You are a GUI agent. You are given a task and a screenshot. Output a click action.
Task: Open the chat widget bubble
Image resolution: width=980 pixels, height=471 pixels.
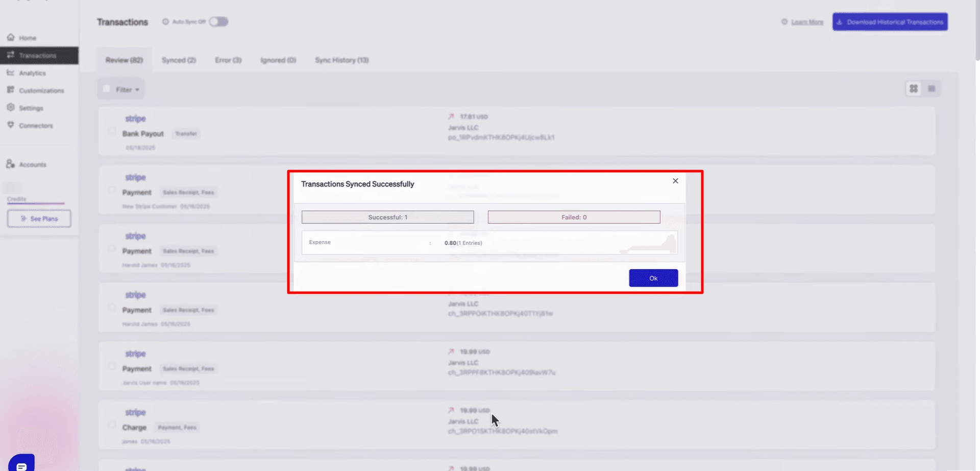(21, 464)
